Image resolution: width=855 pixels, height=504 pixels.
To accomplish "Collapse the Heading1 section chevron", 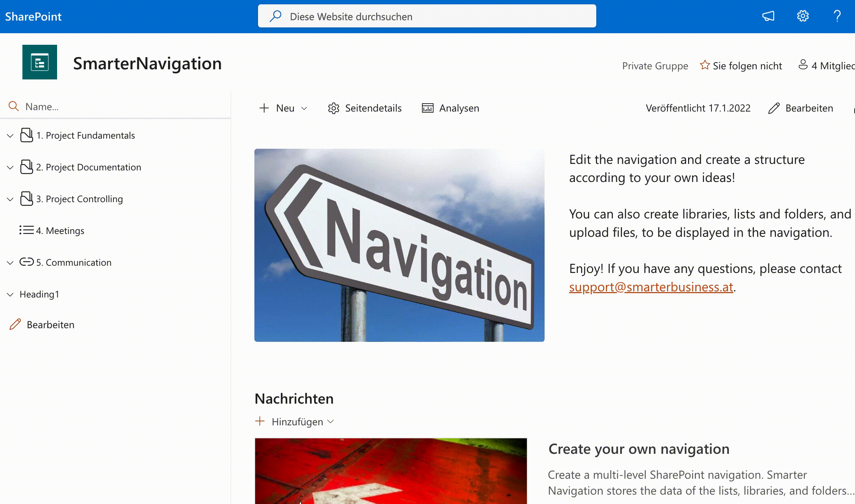I will (x=10, y=295).
